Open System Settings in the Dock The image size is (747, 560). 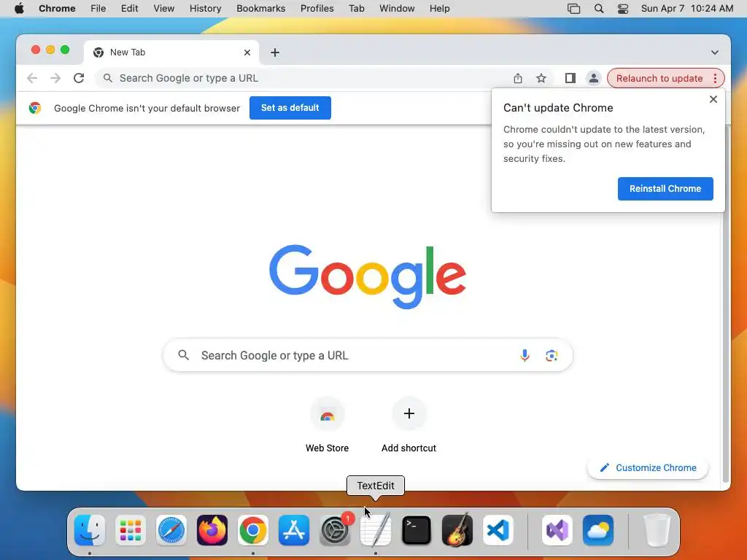point(334,530)
